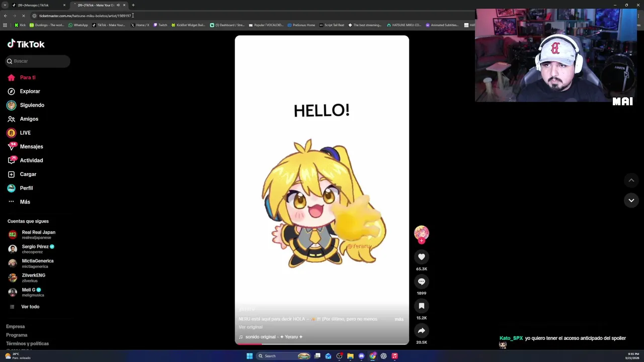Open the Perfil page
This screenshot has height=362, width=644.
[20, 188]
